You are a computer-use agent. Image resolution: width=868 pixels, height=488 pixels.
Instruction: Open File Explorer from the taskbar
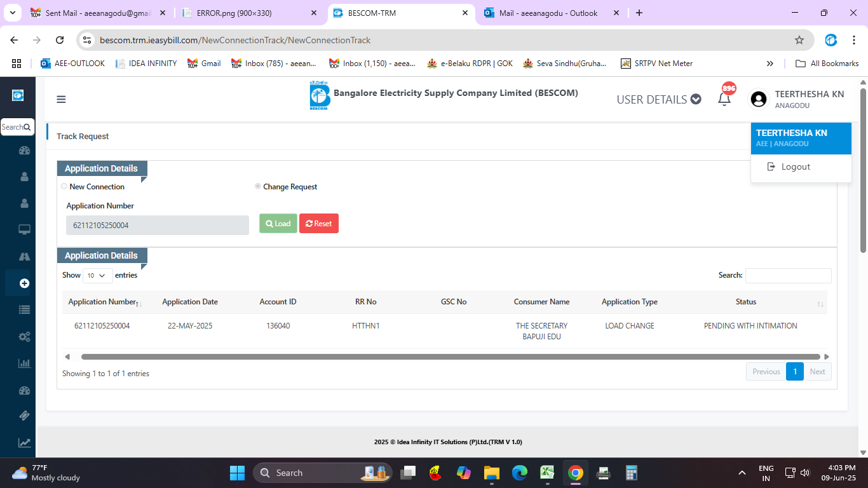[492, 473]
